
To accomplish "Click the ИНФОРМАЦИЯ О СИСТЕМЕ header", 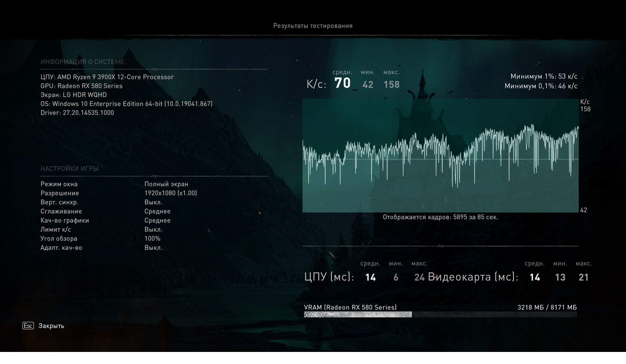I will pos(82,62).
